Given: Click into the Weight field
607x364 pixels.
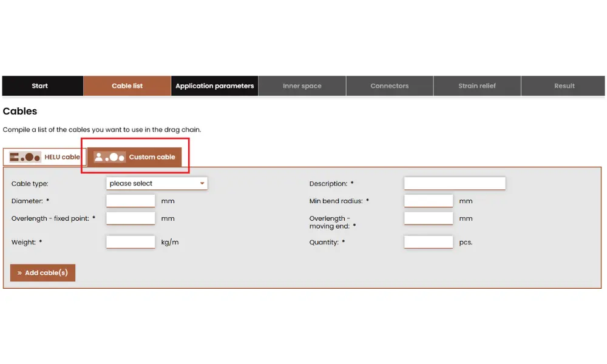Looking at the screenshot, I should 131,242.
